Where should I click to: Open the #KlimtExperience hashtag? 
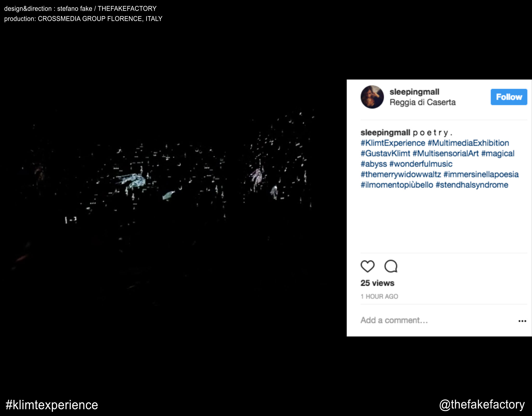pos(393,143)
